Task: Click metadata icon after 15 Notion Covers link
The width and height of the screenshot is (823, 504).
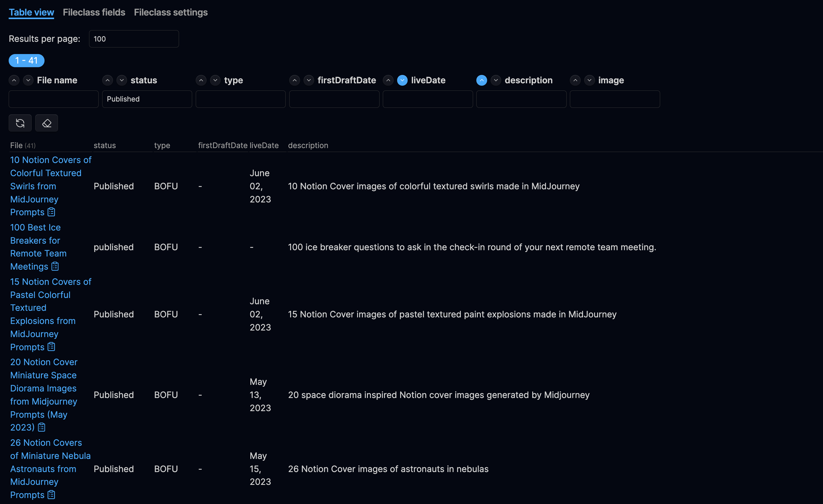Action: [x=51, y=347]
